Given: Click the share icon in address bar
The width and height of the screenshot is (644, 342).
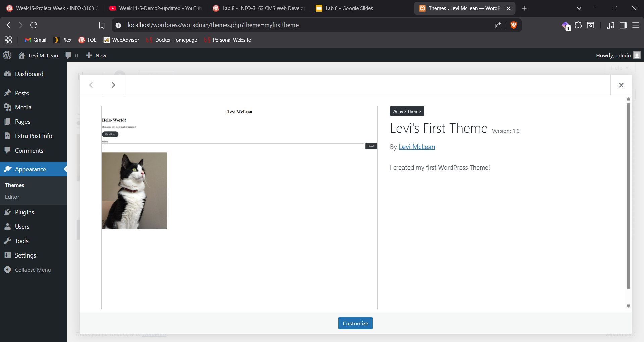Looking at the screenshot, I should [x=498, y=25].
